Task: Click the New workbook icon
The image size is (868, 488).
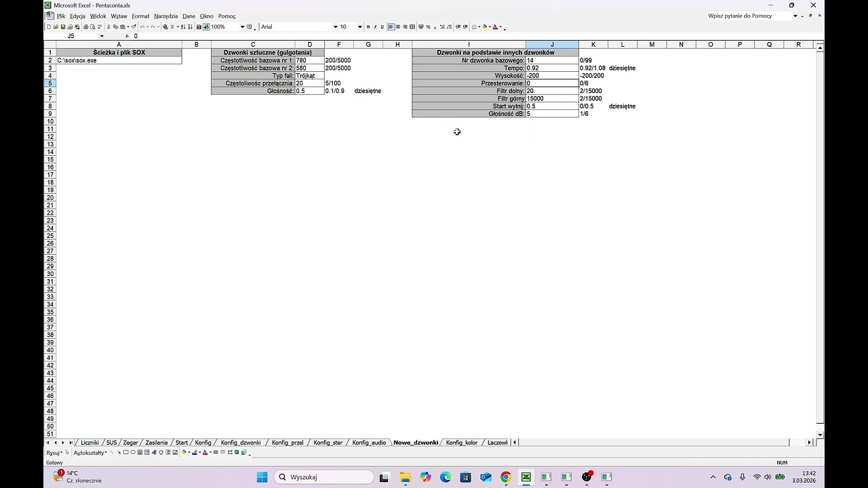Action: (x=49, y=27)
